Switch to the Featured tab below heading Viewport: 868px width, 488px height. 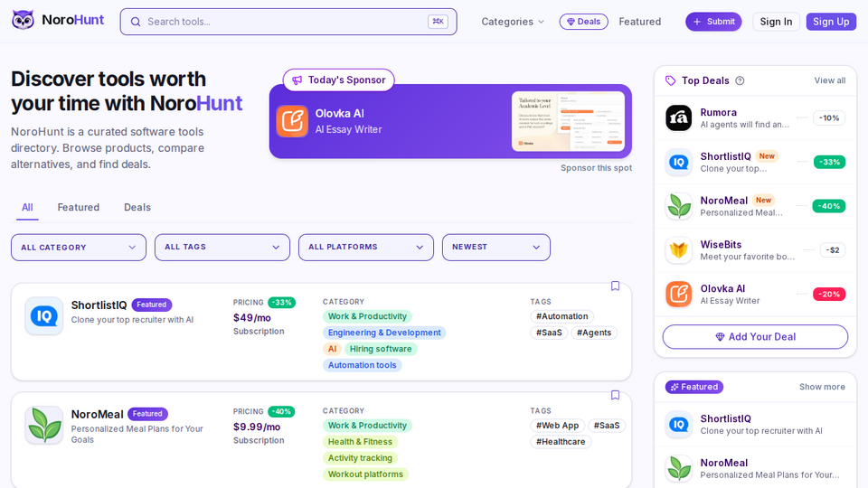79,208
